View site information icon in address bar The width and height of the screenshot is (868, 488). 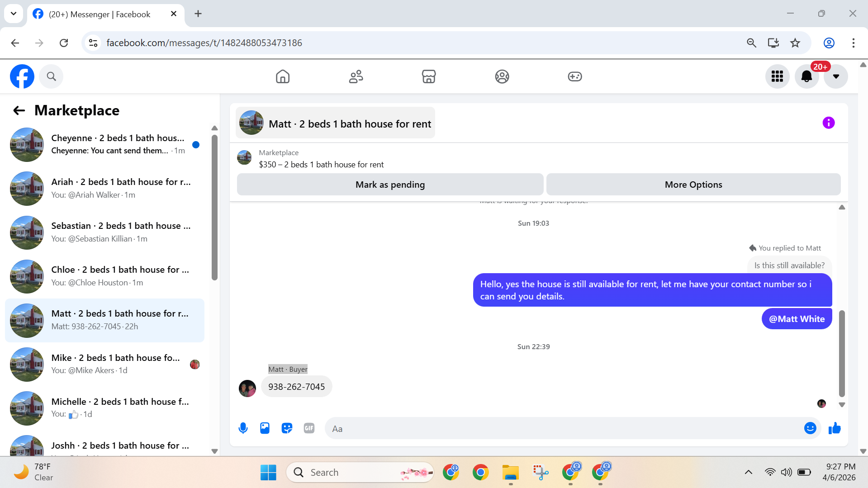click(93, 43)
